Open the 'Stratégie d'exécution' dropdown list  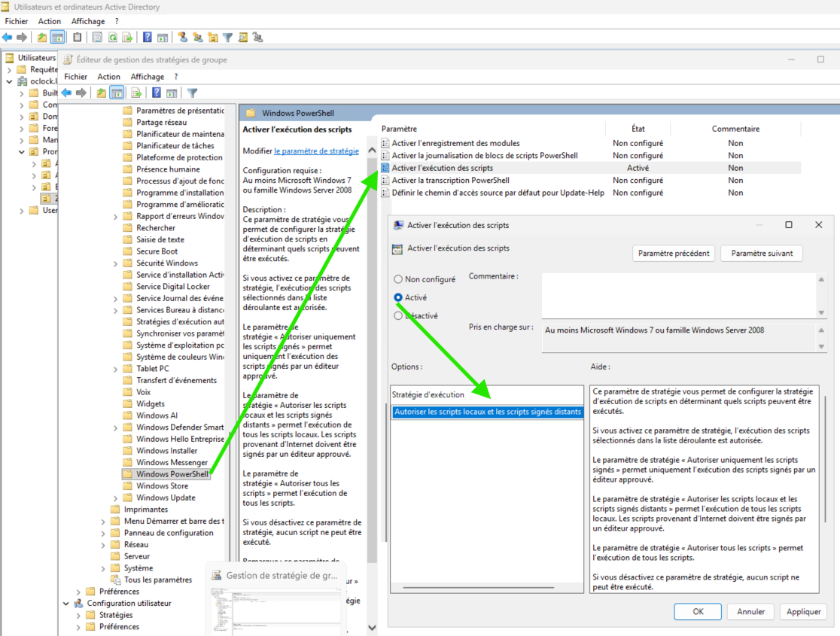pyautogui.click(x=486, y=412)
